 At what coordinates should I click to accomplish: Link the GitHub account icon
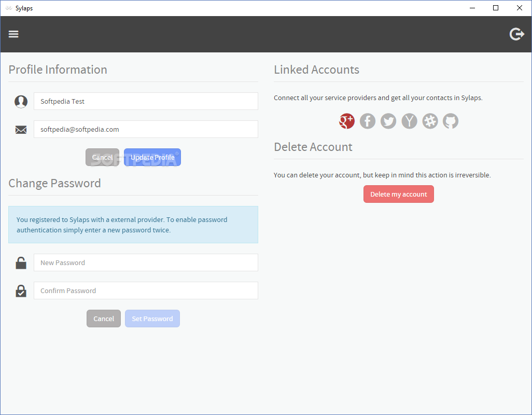click(x=451, y=121)
